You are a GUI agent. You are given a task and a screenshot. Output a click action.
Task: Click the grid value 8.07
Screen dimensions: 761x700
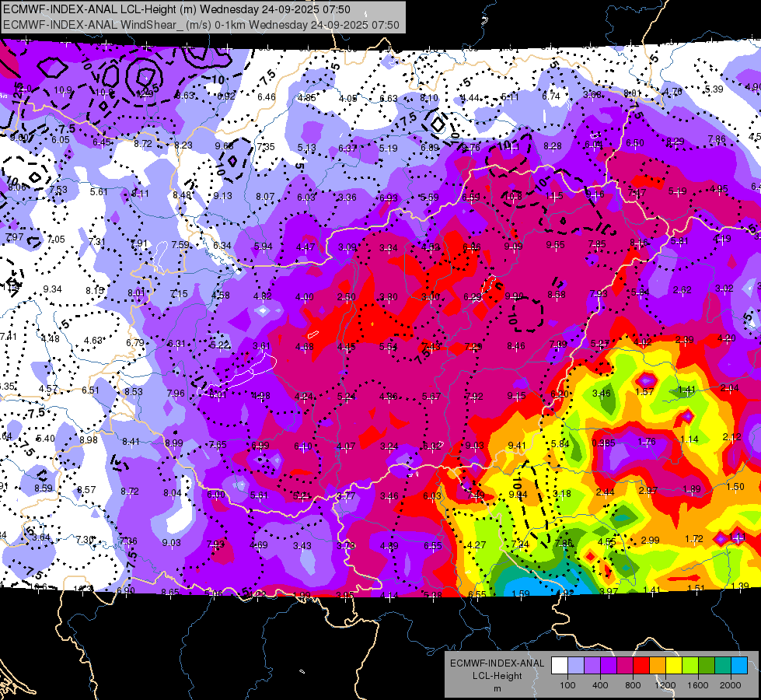(x=265, y=196)
